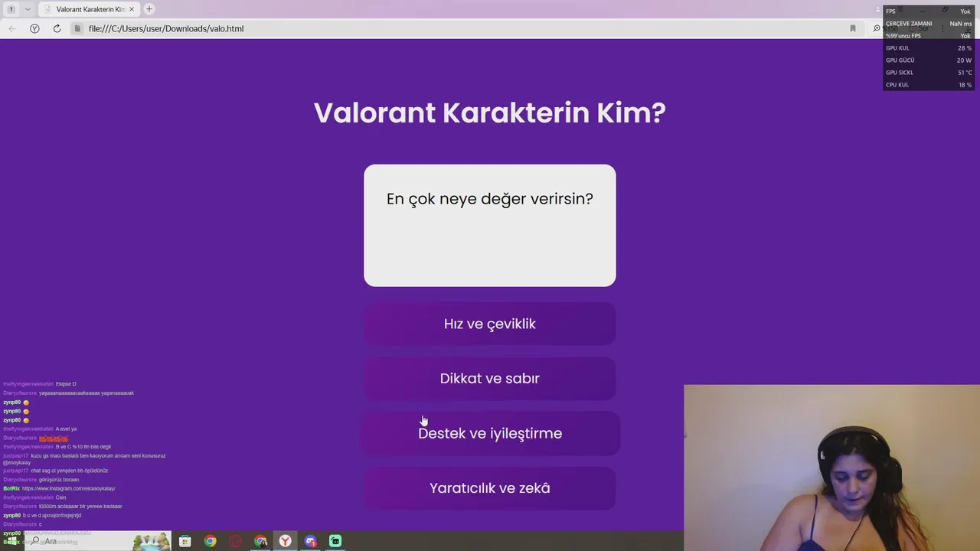
Task: Open the Opera browser taskbar icon
Action: [x=236, y=541]
